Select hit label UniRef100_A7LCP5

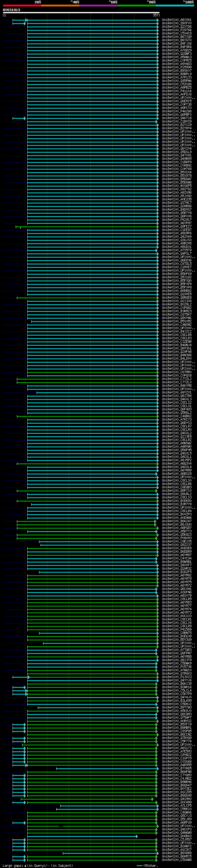tap(177, 806)
